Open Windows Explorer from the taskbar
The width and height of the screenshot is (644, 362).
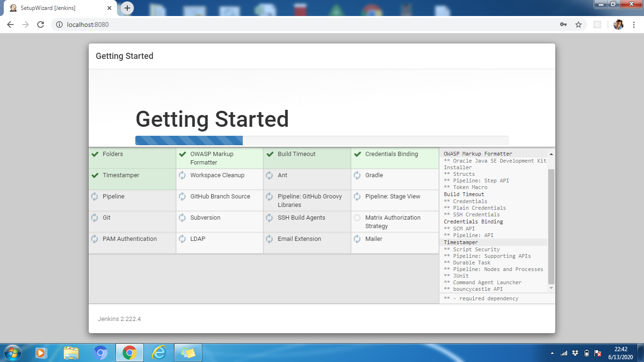[x=71, y=353]
